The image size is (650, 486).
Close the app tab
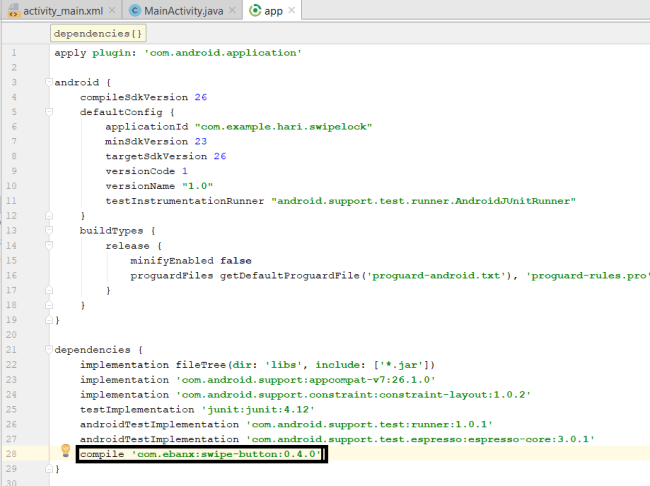(292, 10)
